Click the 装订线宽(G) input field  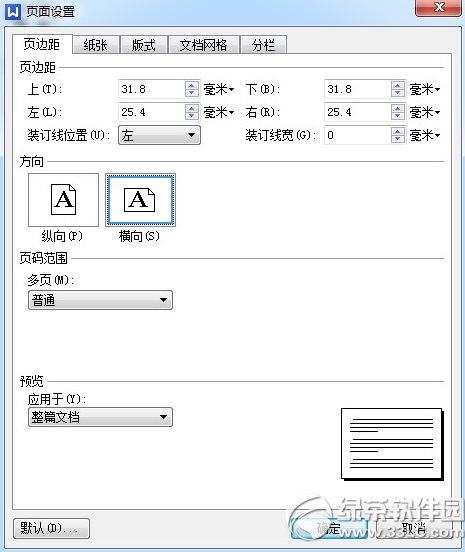click(x=357, y=135)
